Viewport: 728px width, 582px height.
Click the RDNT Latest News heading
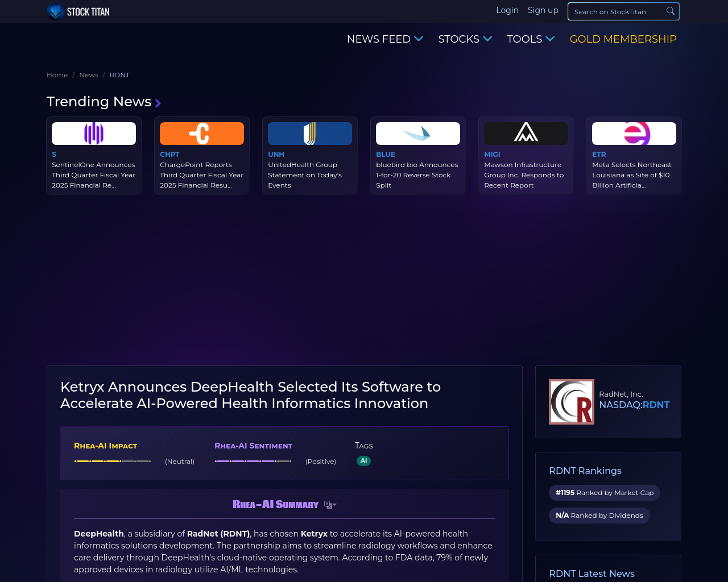pyautogui.click(x=591, y=573)
